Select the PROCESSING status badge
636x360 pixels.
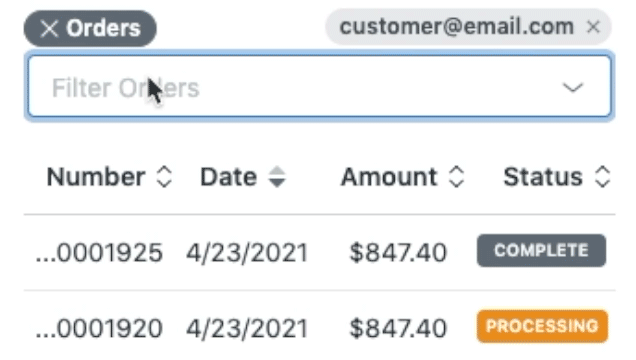pos(542,326)
